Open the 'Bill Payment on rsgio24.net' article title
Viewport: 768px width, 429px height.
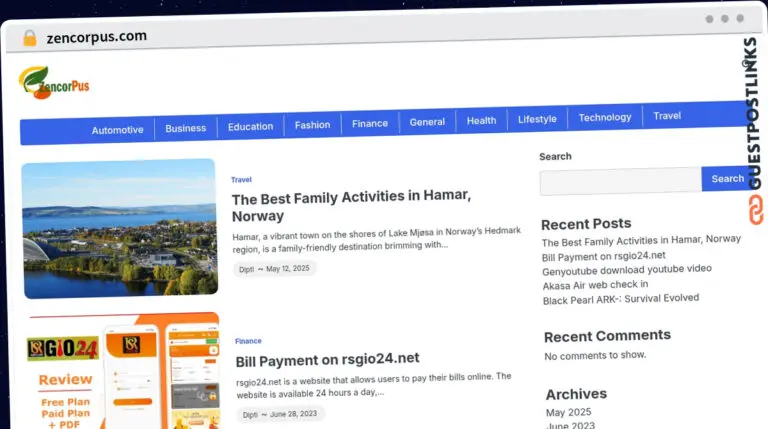coord(327,359)
